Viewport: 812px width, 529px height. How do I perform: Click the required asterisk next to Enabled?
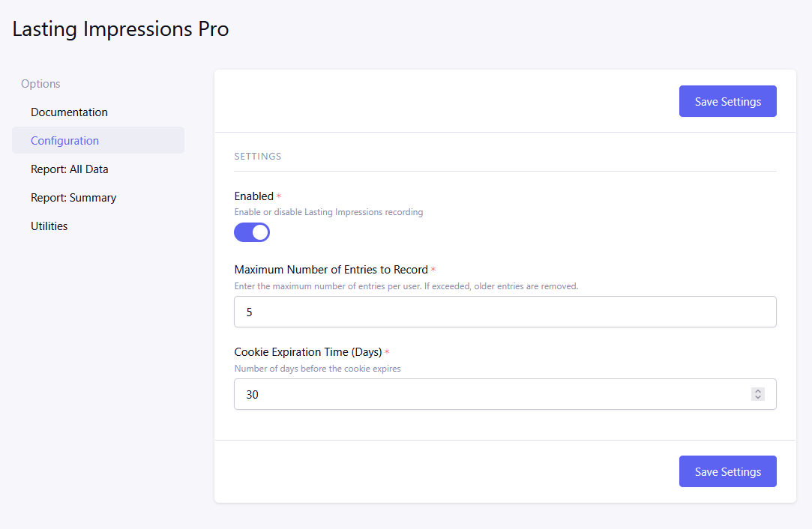coord(277,196)
